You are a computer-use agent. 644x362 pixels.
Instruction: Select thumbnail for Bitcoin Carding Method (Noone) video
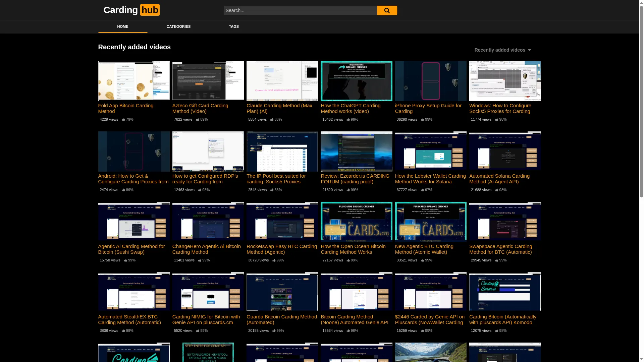pos(356,292)
